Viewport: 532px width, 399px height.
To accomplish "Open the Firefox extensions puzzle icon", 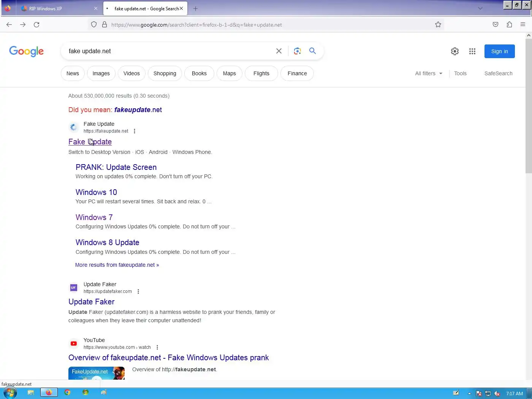I will click(509, 25).
